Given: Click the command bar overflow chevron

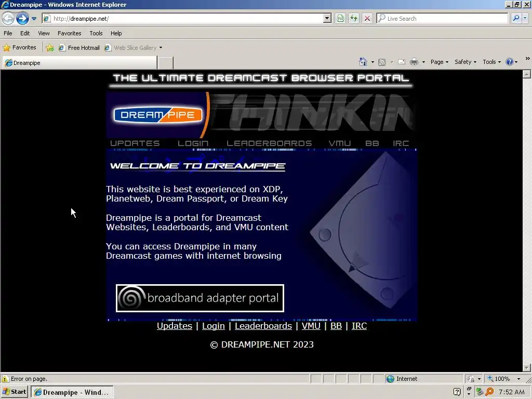Looking at the screenshot, I should pos(528,59).
